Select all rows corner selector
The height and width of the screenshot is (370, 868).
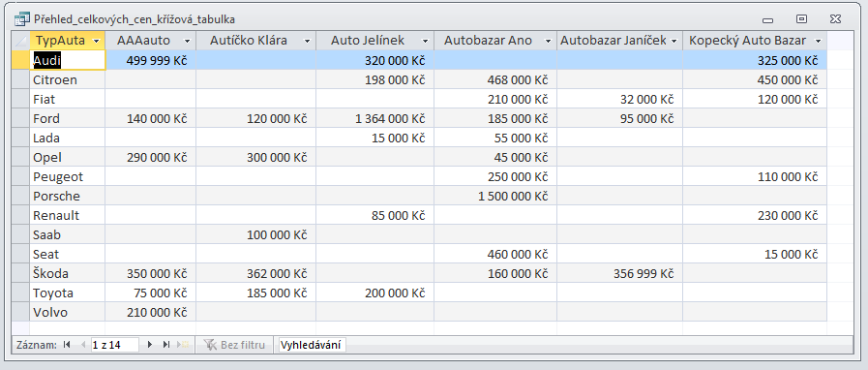(21, 41)
